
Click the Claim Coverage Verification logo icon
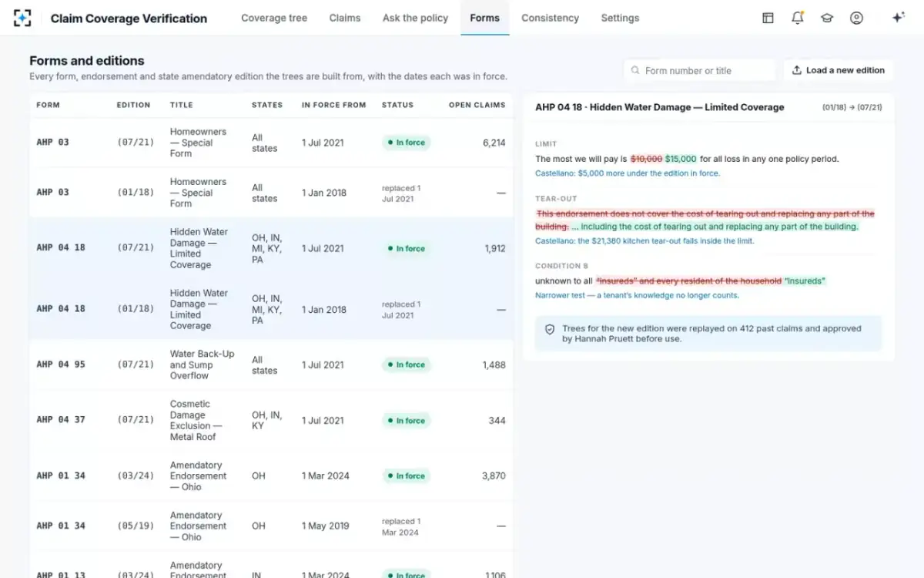22,18
